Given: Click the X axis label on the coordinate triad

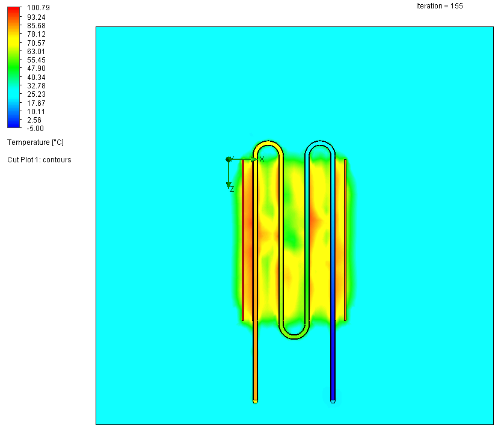Looking at the screenshot, I should click(x=262, y=159).
